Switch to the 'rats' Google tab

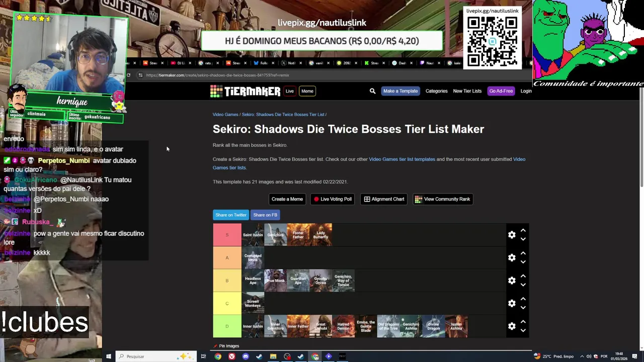208,63
